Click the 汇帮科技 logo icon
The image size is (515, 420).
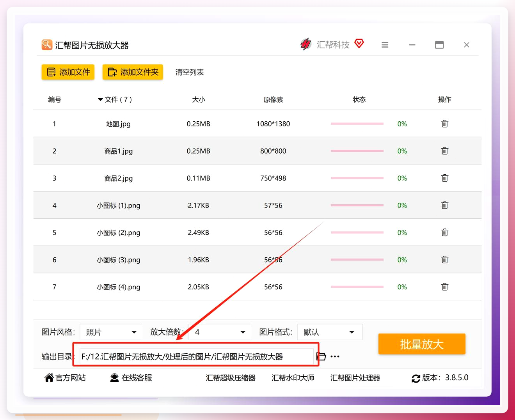point(305,44)
